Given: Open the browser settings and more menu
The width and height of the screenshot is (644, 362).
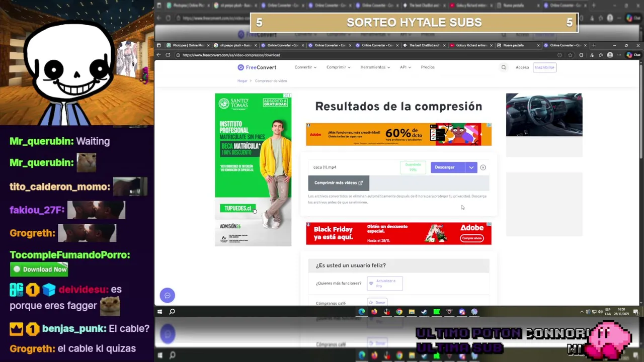Looking at the screenshot, I should (619, 55).
